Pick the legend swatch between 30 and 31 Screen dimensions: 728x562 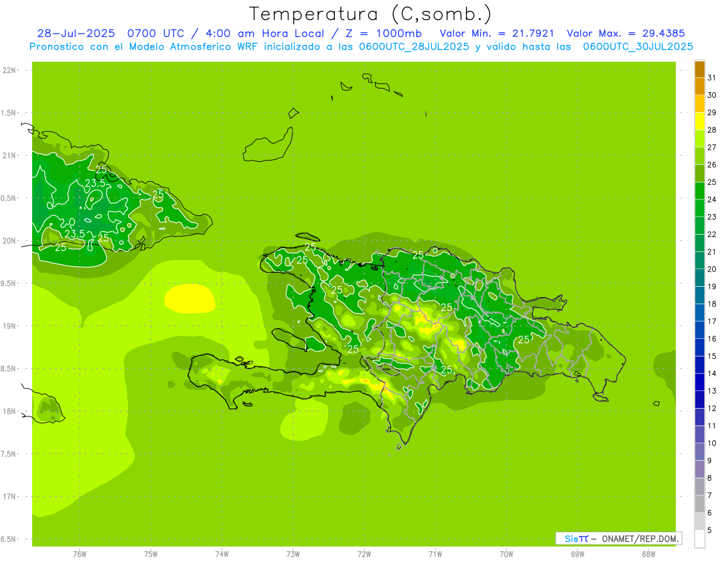699,86
